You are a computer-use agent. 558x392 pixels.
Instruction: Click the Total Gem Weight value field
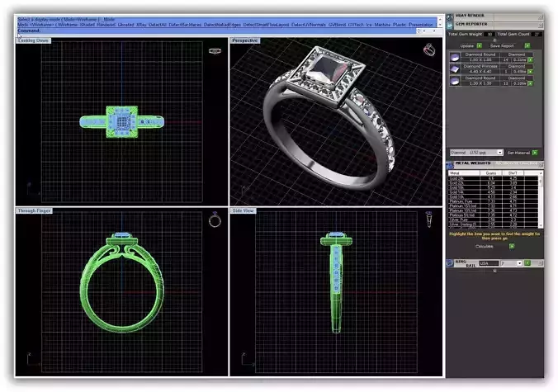(x=489, y=34)
